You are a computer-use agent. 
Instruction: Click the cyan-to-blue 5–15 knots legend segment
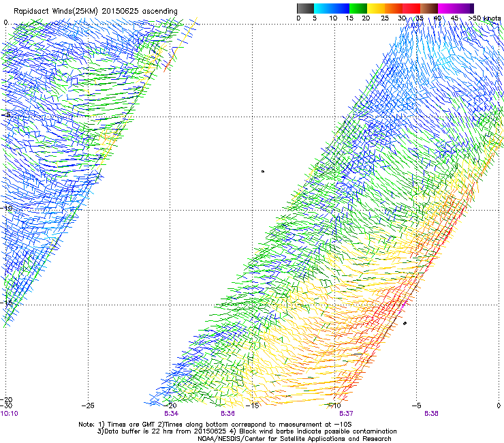coord(332,8)
